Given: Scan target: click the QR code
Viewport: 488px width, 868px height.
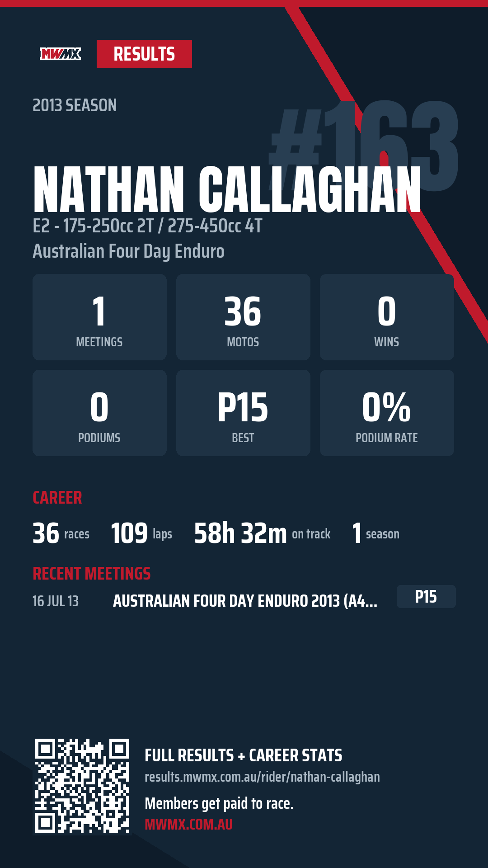Looking at the screenshot, I should click(x=82, y=786).
